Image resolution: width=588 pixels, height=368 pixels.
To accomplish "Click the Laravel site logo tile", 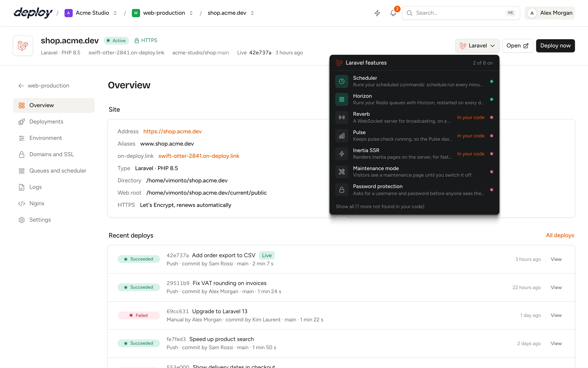I will tap(23, 46).
